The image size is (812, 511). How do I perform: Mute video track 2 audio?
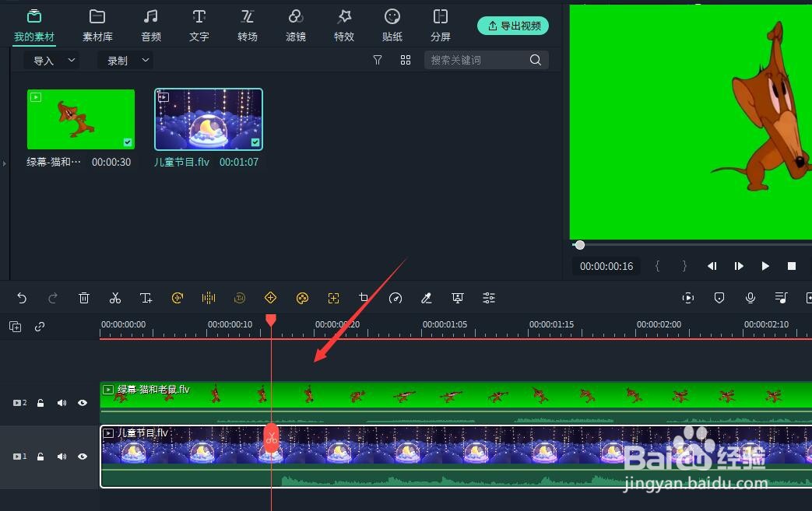tap(62, 403)
